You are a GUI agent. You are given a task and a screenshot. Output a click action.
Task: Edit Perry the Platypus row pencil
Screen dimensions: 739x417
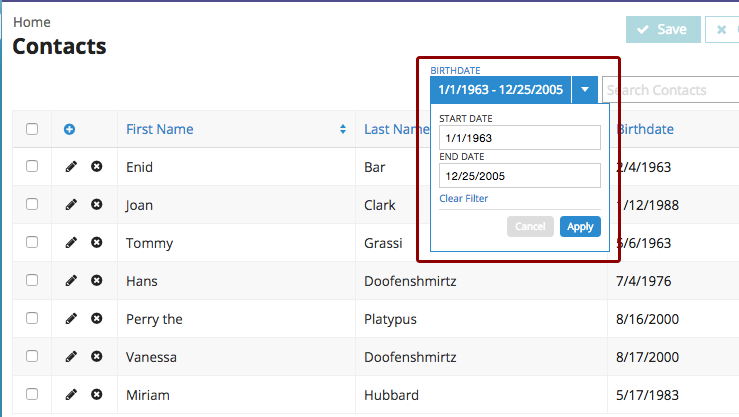click(x=71, y=319)
